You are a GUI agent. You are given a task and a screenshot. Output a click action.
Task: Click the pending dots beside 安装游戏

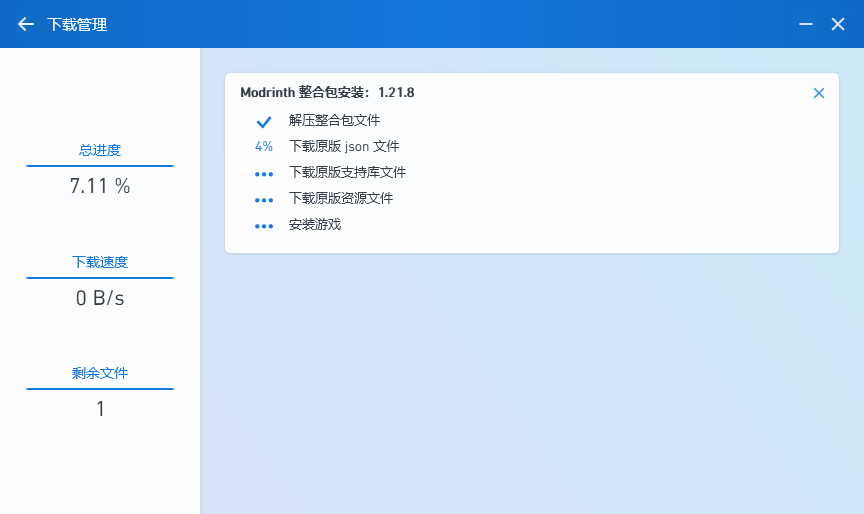click(x=264, y=225)
